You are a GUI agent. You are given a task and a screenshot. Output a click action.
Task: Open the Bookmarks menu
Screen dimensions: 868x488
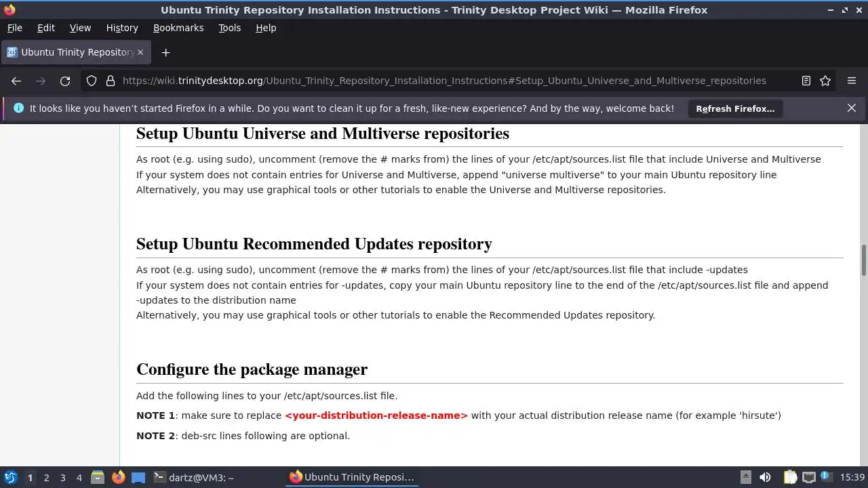click(x=178, y=28)
